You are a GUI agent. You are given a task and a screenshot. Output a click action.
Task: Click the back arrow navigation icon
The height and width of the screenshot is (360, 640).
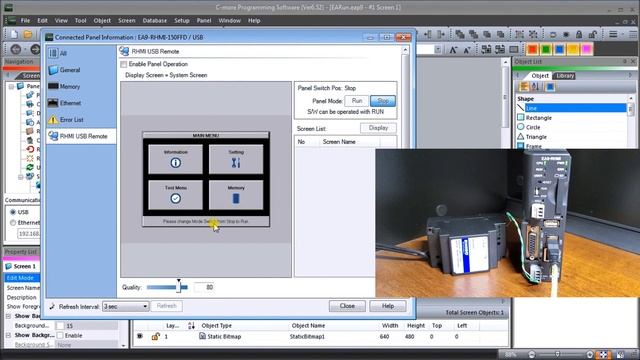tap(16, 49)
